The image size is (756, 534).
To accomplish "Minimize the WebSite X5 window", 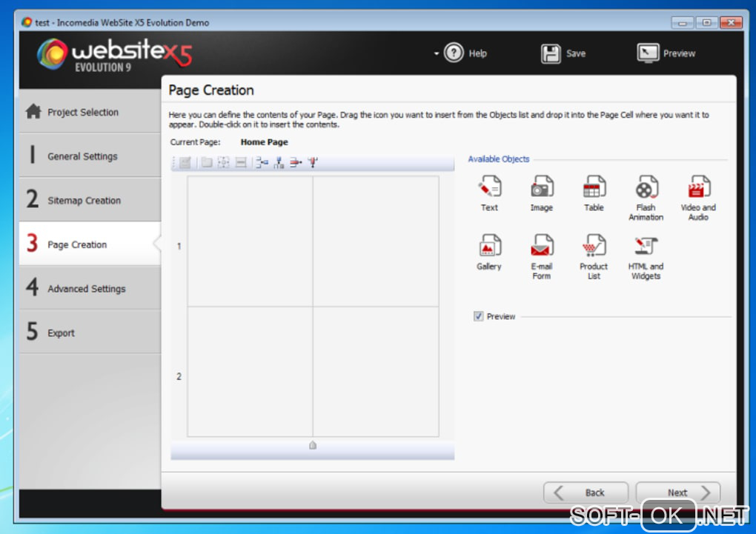I will point(682,23).
